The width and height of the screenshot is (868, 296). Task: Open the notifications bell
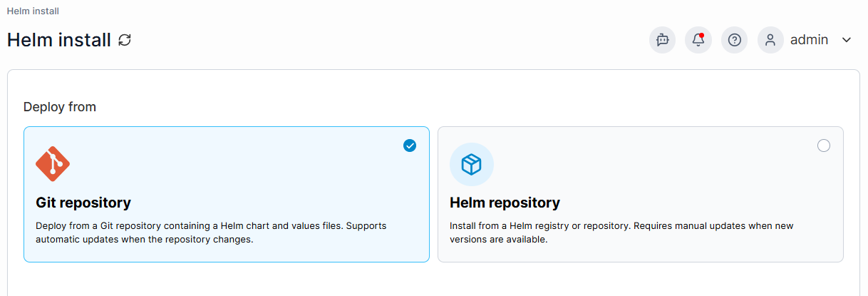point(698,40)
